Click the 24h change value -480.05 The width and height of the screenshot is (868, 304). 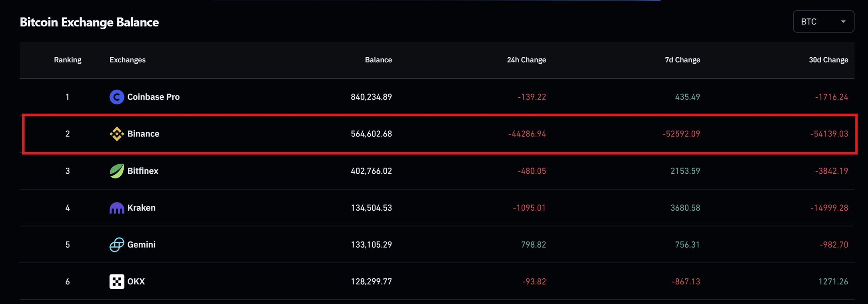(x=532, y=171)
